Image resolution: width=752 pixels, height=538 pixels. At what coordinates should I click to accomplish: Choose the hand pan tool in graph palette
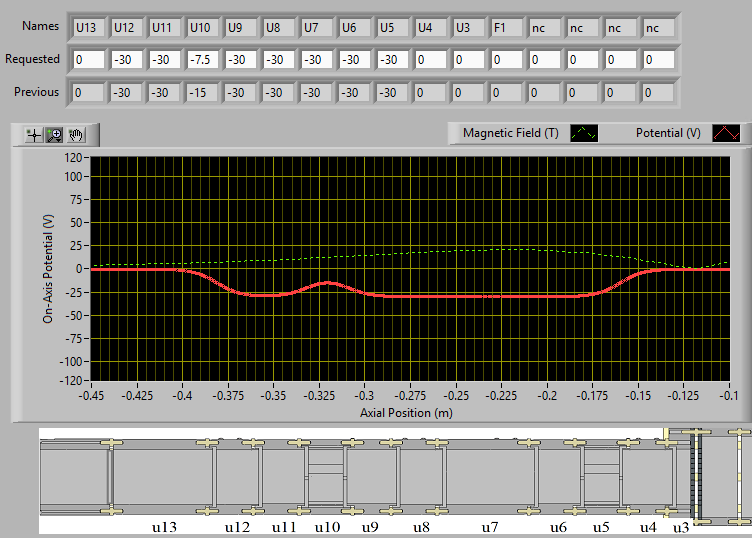(75, 135)
